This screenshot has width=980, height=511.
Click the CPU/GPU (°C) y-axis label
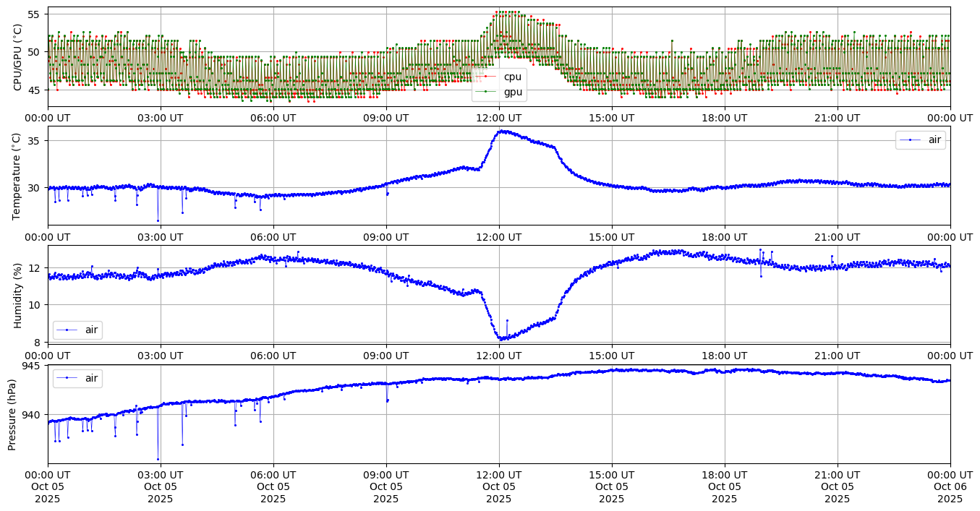(18, 57)
